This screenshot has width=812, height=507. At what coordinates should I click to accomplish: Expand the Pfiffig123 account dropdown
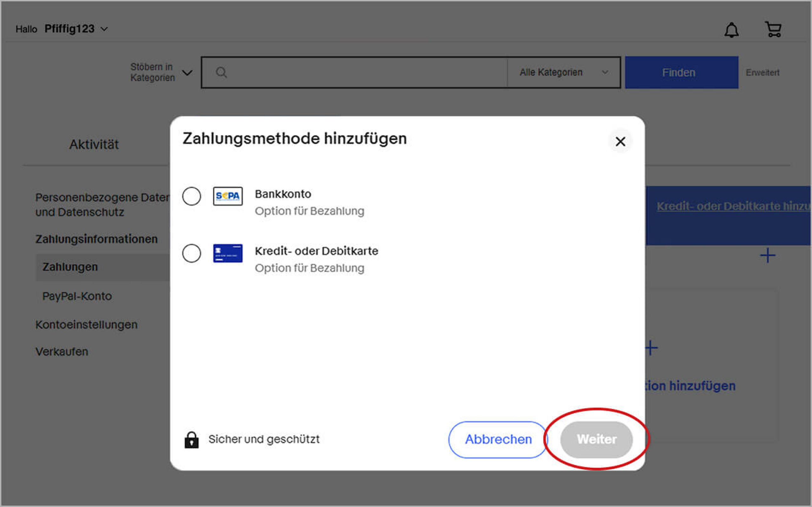click(76, 29)
